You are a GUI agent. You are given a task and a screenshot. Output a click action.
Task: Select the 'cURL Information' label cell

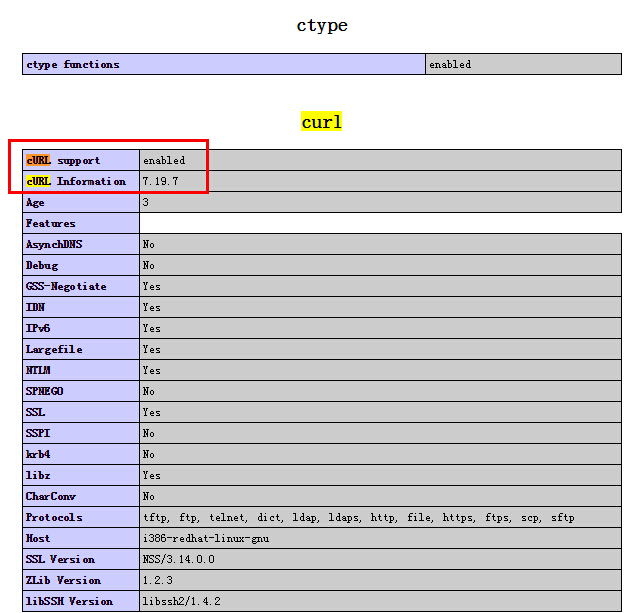click(81, 181)
